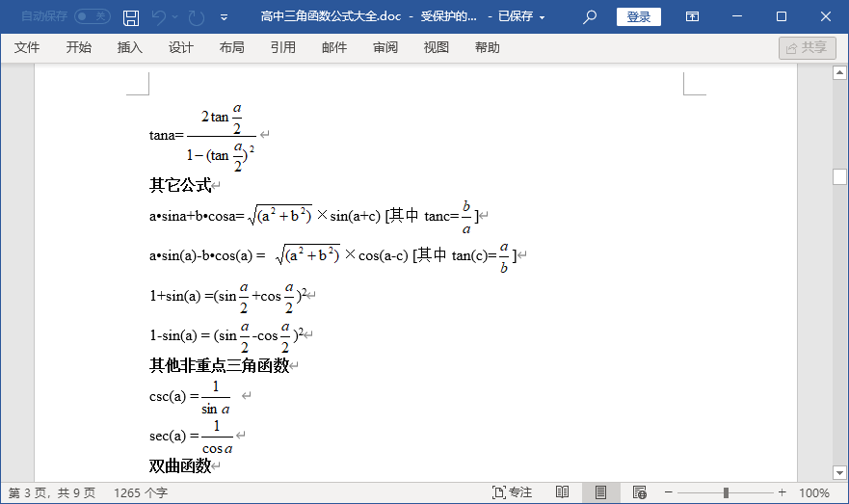This screenshot has height=504, width=849.
Task: Toggle the AutoSave (自动保存) switch
Action: [93, 16]
